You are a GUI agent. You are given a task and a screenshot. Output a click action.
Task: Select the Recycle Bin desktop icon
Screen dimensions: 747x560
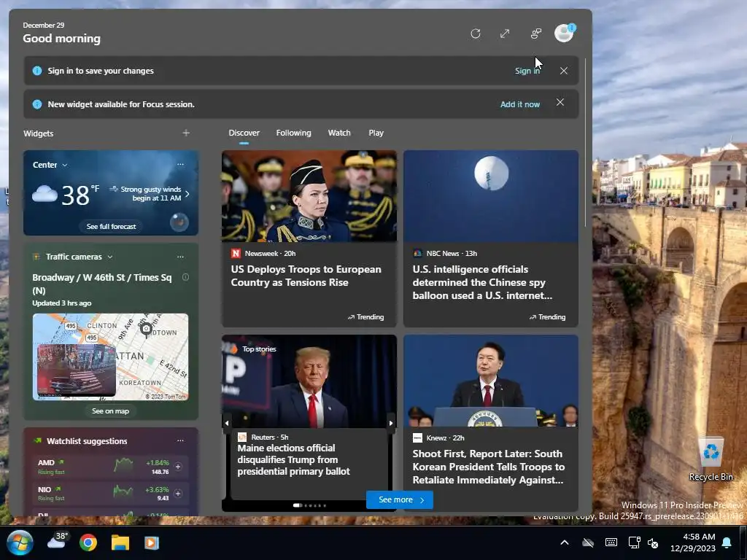tap(711, 459)
